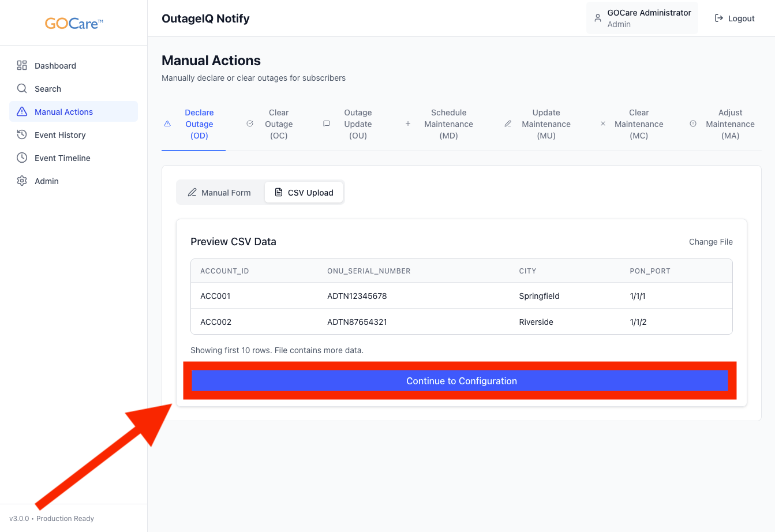Viewport: 775px width, 532px height.
Task: Switch to Manual Form mode
Action: [220, 193]
